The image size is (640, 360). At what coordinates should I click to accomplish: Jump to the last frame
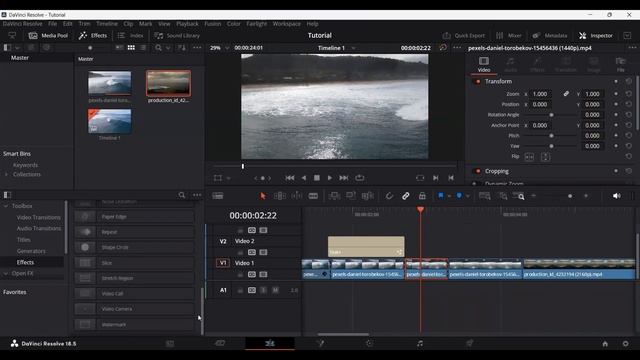pos(344,178)
